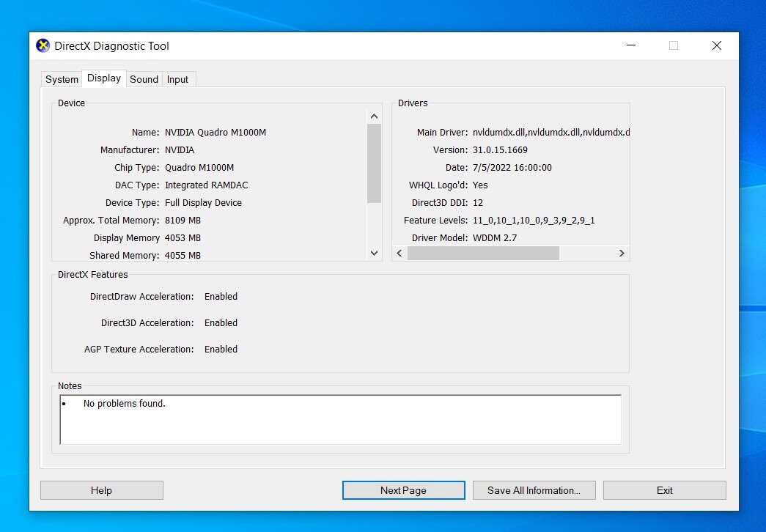Click Direct3D Acceleration 'Enabled' status
The width and height of the screenshot is (766, 532).
pos(221,323)
